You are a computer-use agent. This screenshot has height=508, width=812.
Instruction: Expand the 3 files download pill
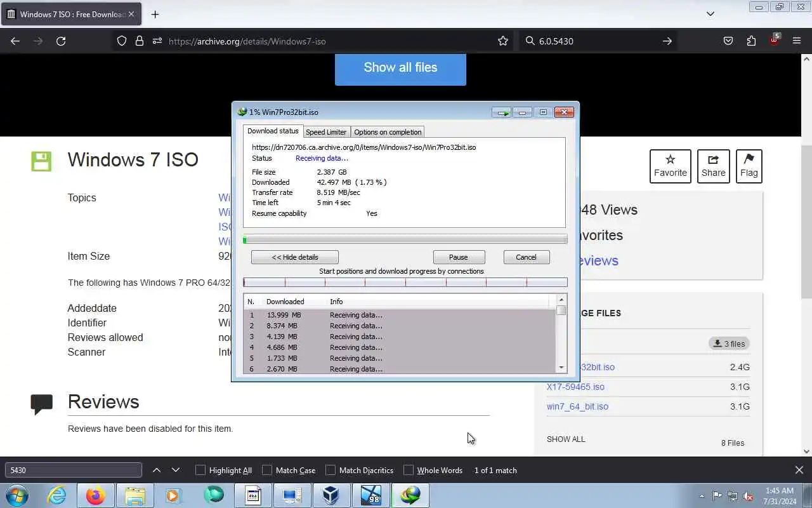point(729,344)
